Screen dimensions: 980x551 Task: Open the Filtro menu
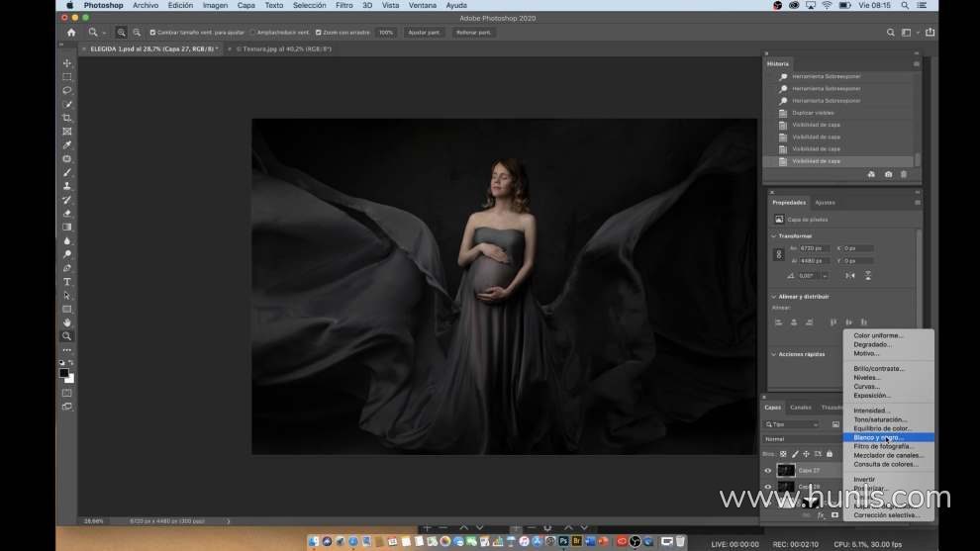(x=343, y=5)
